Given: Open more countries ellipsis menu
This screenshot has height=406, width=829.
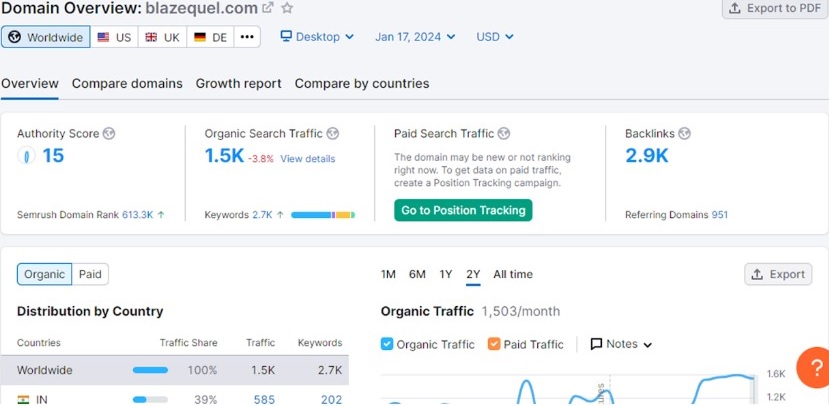Looking at the screenshot, I should pyautogui.click(x=247, y=37).
